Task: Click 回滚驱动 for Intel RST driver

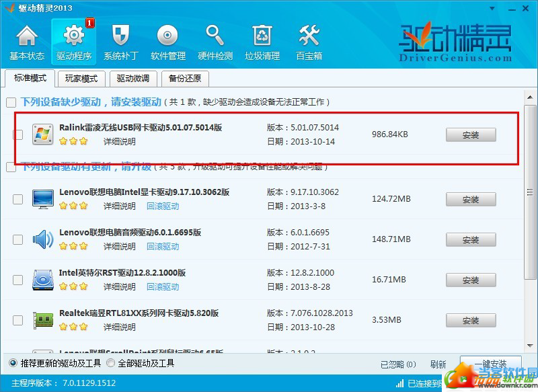Action: pos(163,286)
